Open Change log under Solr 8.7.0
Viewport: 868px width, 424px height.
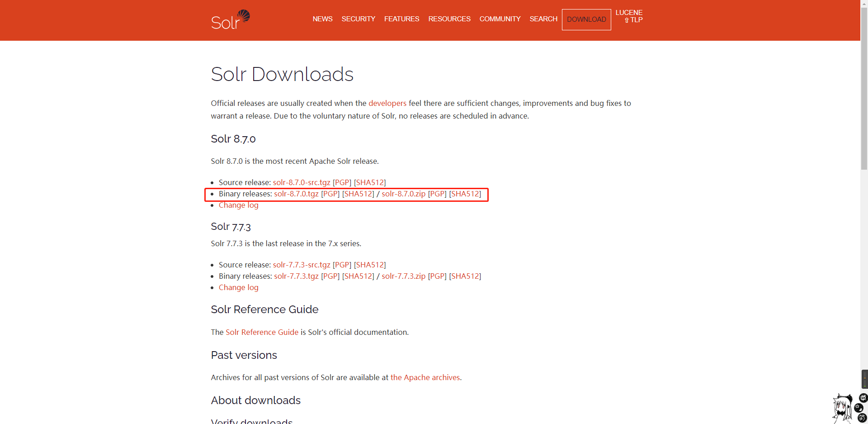239,205
